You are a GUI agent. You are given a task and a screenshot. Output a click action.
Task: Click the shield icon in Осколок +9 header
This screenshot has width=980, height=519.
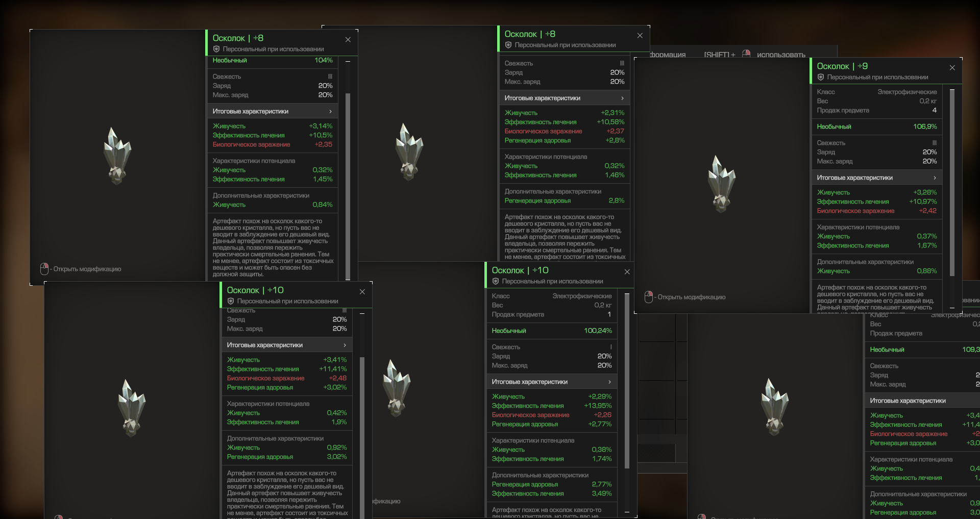[821, 77]
